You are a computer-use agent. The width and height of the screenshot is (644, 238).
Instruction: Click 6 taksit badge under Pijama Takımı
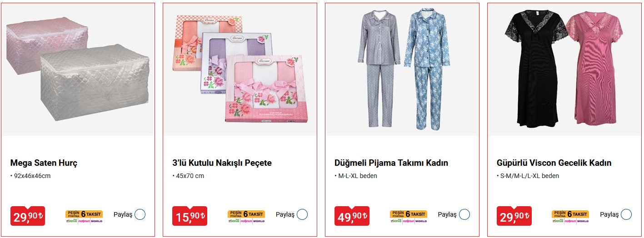pos(409,217)
